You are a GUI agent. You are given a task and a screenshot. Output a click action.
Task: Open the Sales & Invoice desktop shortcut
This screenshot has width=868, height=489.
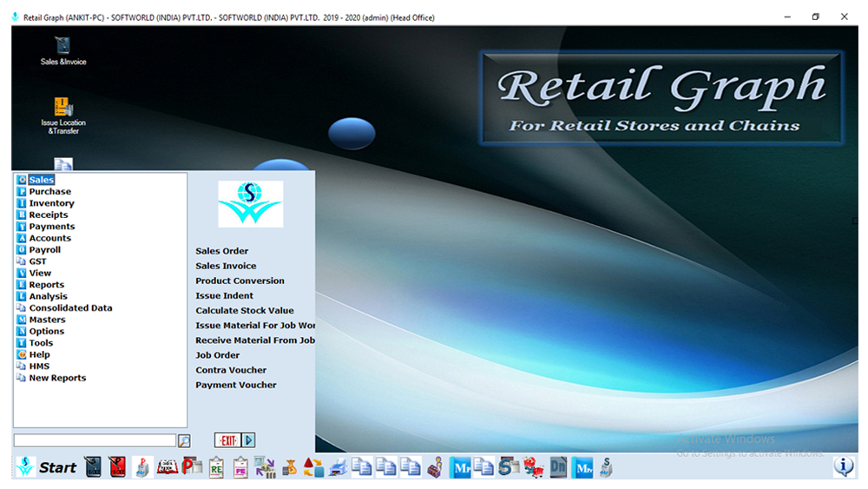63,51
